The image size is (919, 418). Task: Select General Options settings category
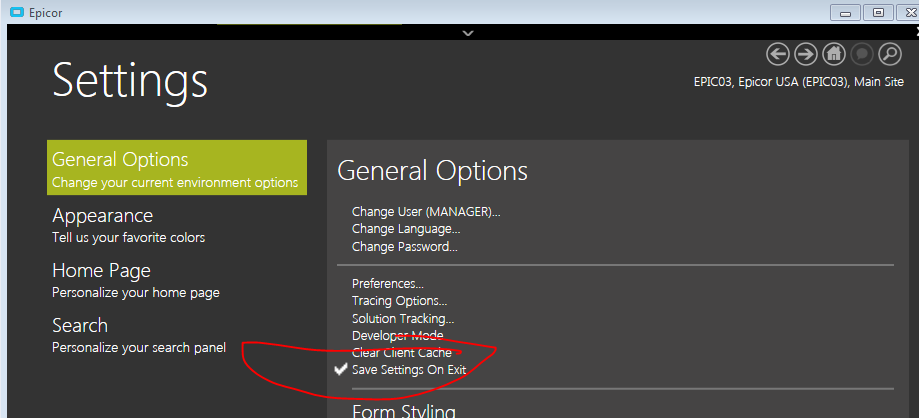coord(177,168)
